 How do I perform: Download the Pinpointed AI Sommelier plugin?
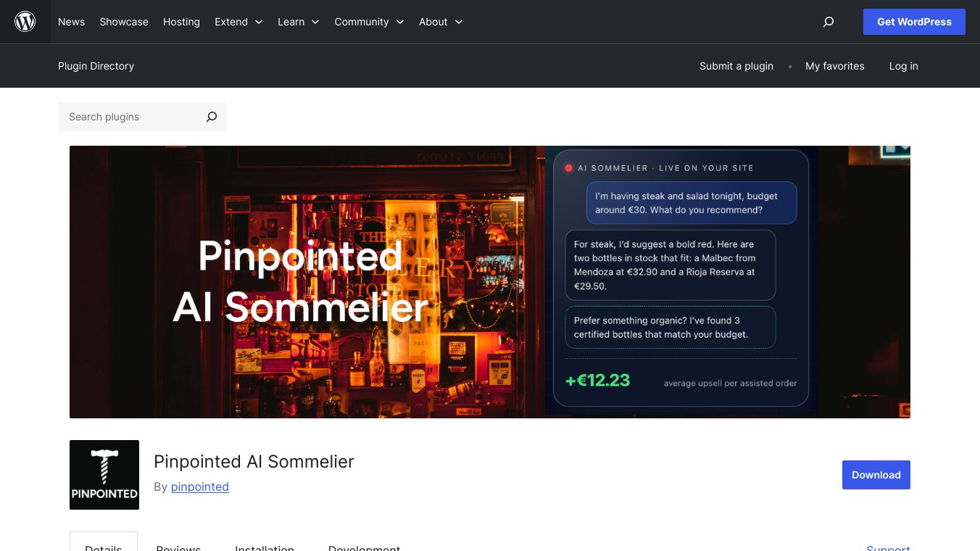[876, 475]
